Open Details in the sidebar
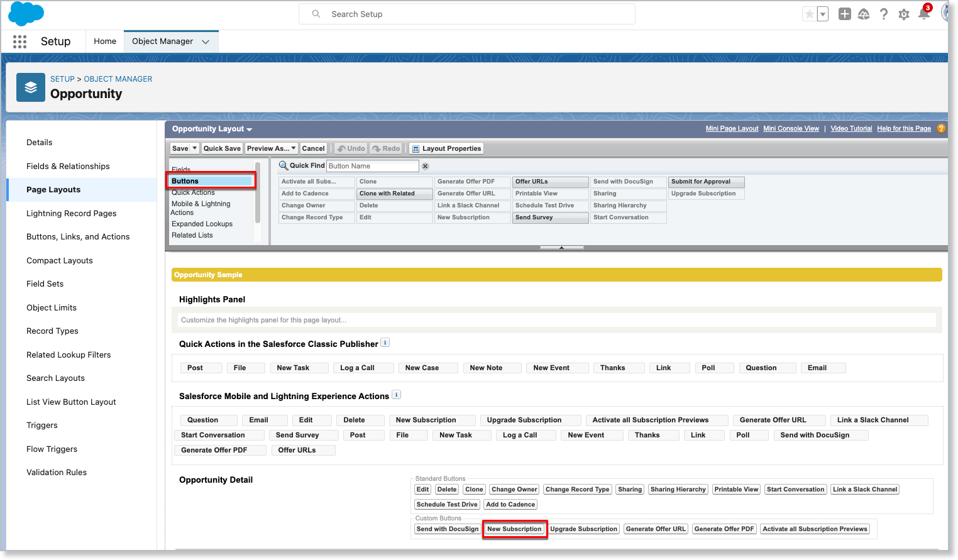This screenshot has height=560, width=958. pos(40,143)
